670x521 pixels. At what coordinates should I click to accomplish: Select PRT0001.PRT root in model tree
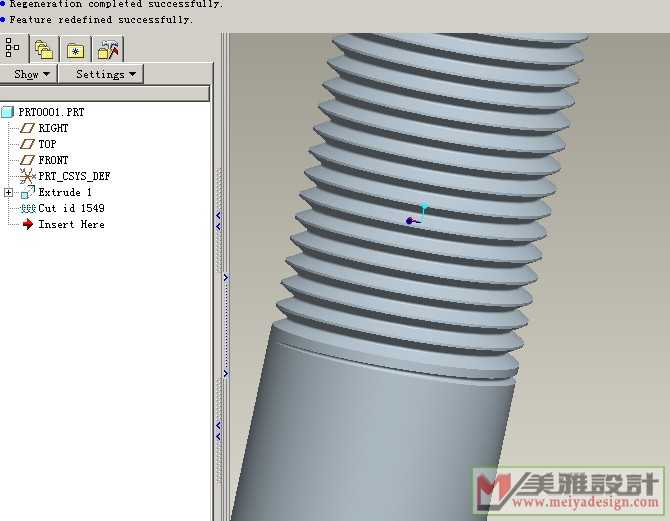51,112
